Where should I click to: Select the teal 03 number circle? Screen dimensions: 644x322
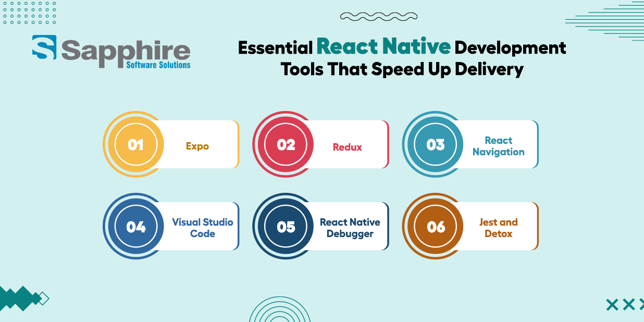(435, 144)
